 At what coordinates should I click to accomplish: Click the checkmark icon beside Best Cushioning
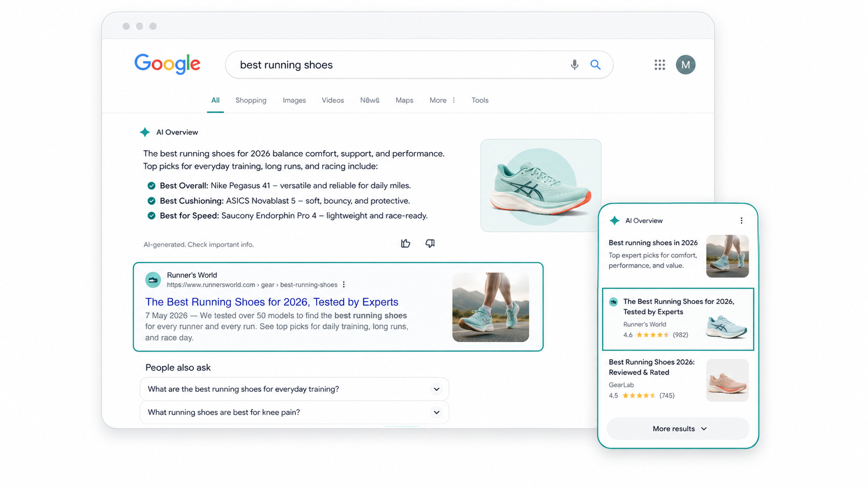click(x=151, y=201)
